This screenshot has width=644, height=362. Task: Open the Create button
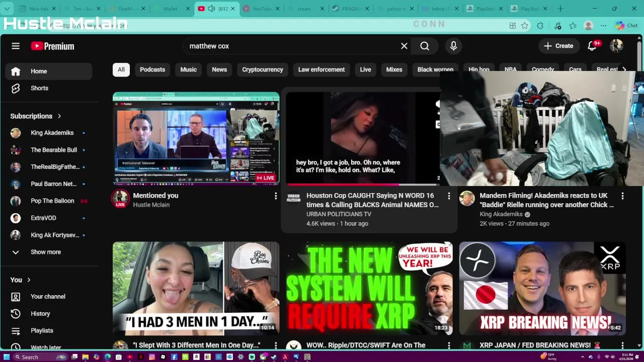pos(558,46)
